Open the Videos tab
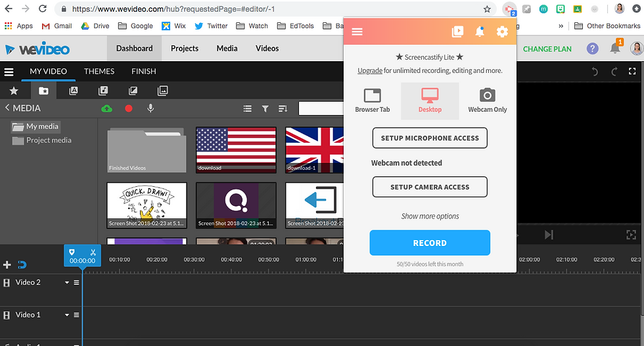644x346 pixels. [267, 49]
